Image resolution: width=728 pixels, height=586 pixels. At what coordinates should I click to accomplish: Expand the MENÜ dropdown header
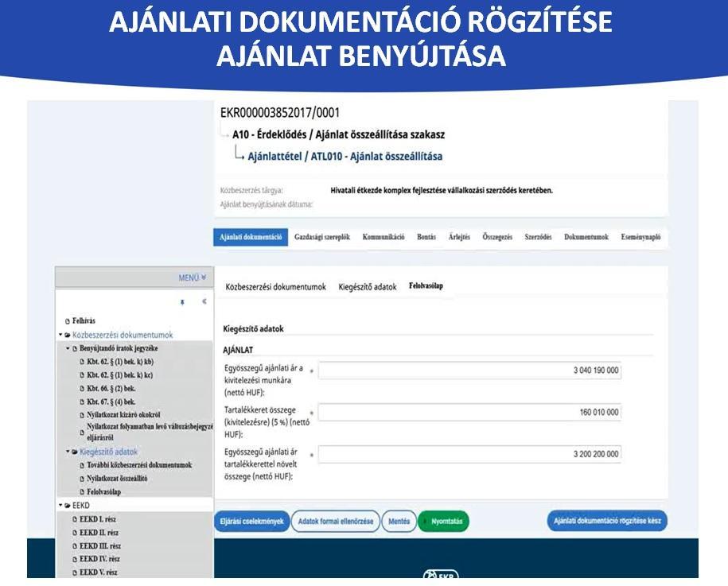[193, 277]
